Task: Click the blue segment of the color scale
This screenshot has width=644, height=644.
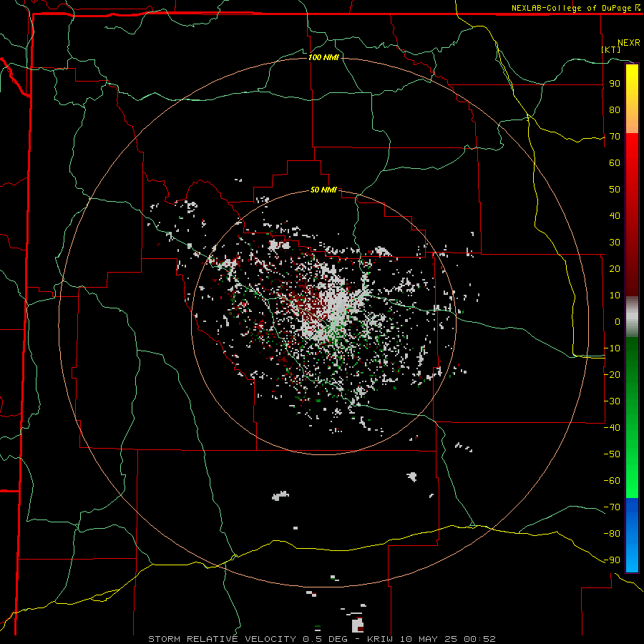Action: pos(632,535)
